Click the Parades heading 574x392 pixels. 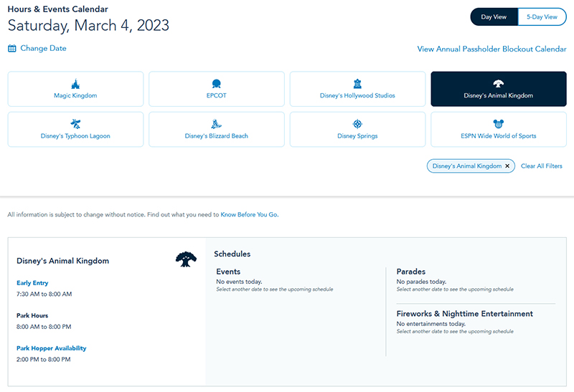pyautogui.click(x=410, y=272)
